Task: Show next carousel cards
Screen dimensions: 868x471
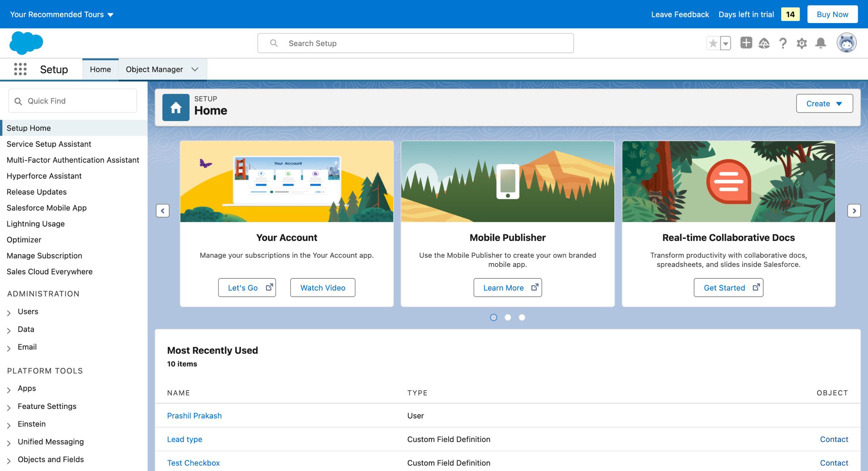Action: tap(854, 211)
